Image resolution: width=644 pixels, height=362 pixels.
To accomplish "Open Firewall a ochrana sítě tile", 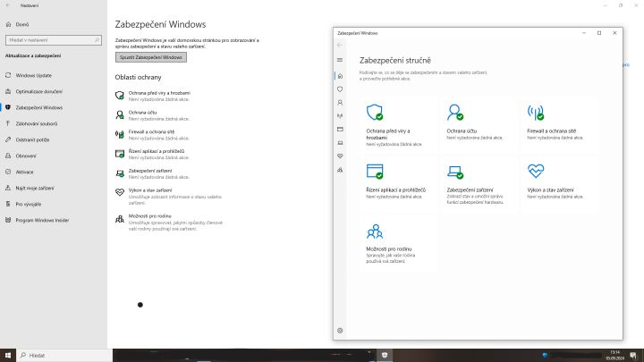I will tap(558, 125).
